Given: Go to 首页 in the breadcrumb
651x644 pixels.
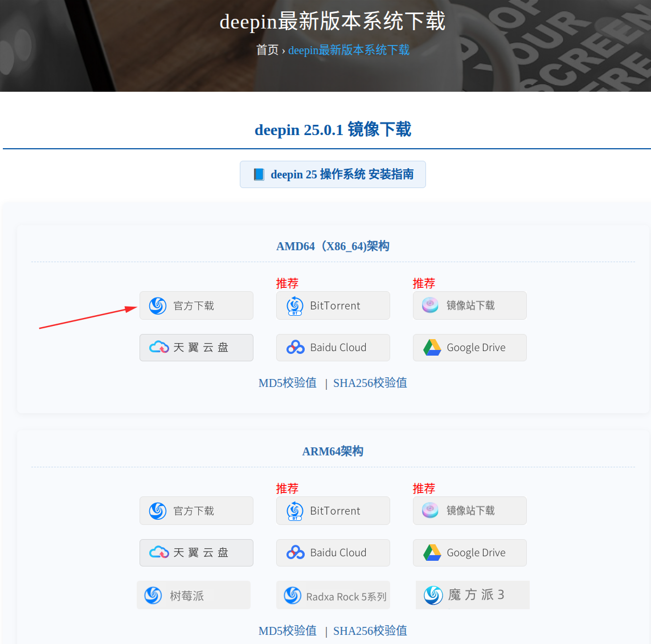Looking at the screenshot, I should (267, 50).
